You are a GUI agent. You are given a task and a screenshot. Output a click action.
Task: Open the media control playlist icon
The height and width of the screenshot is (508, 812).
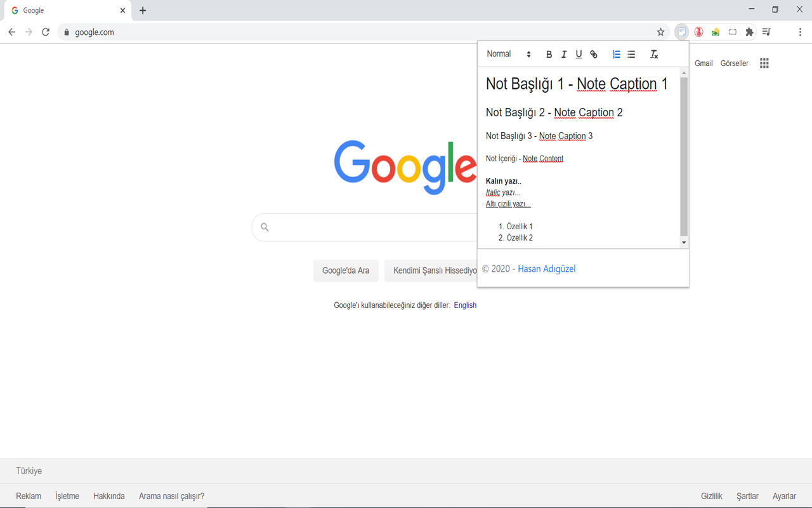tap(766, 32)
